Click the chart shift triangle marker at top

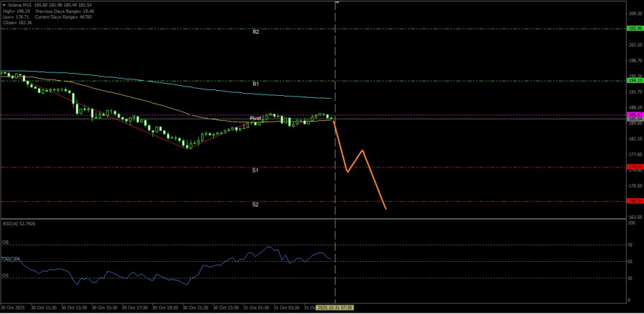click(337, 3)
